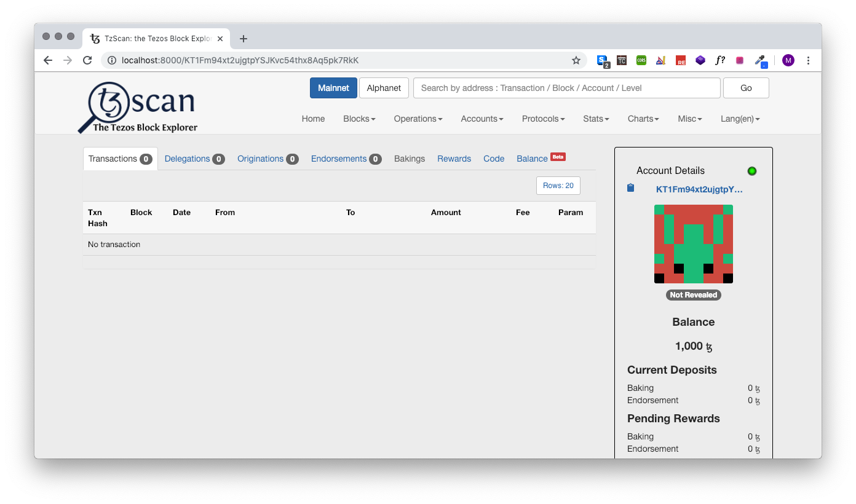Expand the Operations dropdown menu

(x=418, y=119)
